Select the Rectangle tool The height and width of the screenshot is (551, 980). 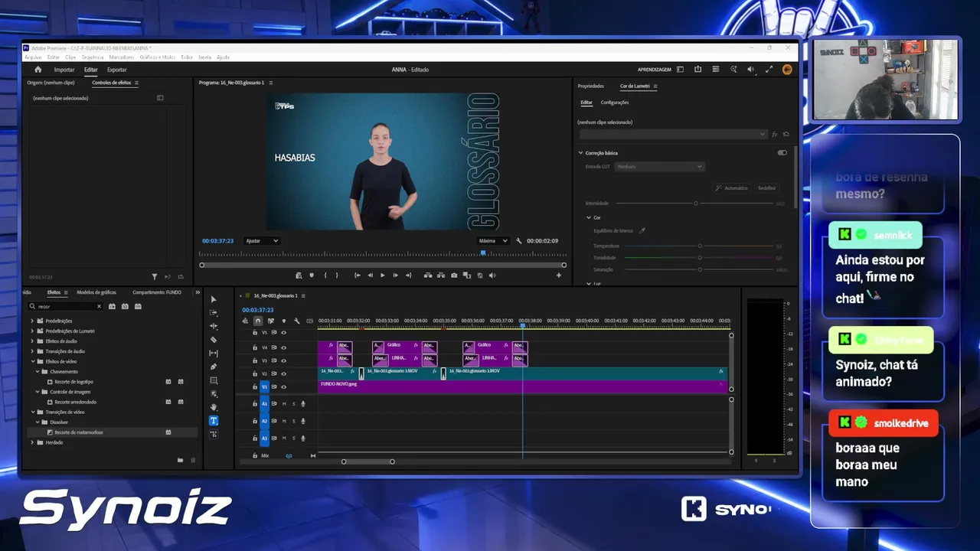(x=214, y=380)
